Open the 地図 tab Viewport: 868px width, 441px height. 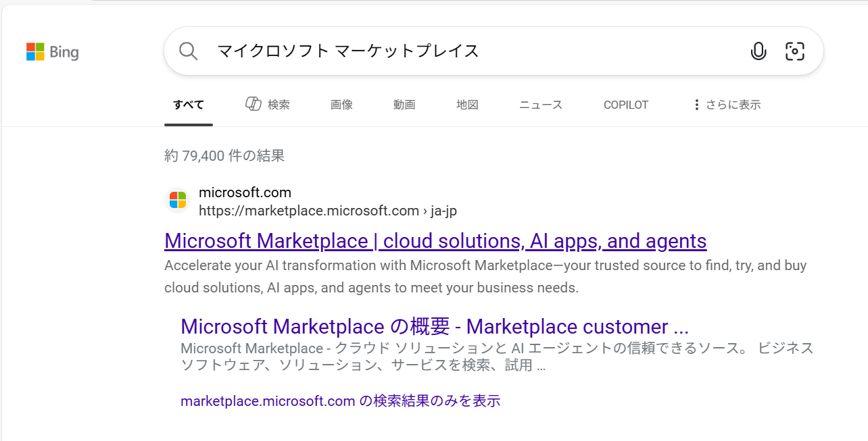[x=467, y=104]
